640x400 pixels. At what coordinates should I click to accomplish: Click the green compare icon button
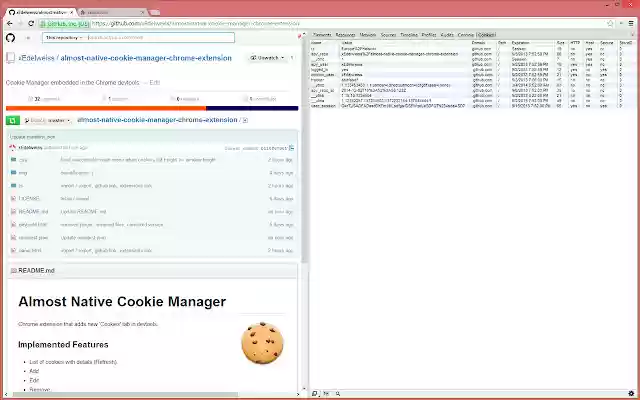coord(13,120)
